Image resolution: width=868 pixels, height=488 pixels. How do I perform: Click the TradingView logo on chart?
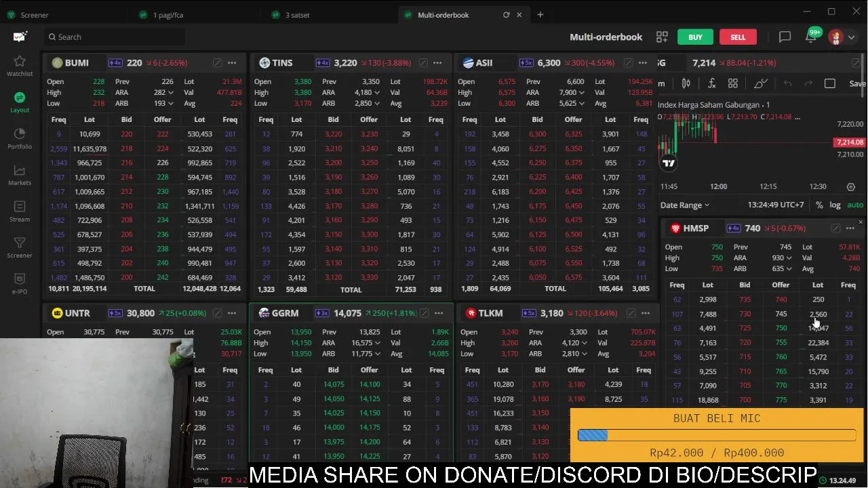point(669,163)
